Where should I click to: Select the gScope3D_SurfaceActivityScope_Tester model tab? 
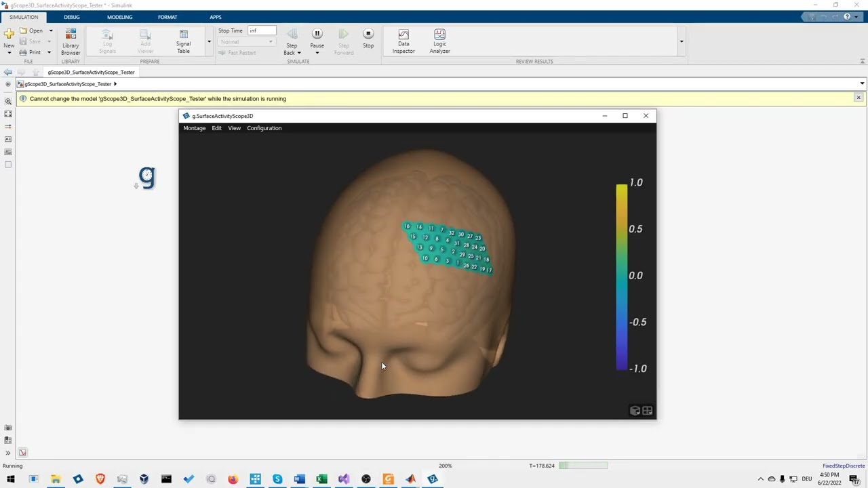pyautogui.click(x=91, y=73)
